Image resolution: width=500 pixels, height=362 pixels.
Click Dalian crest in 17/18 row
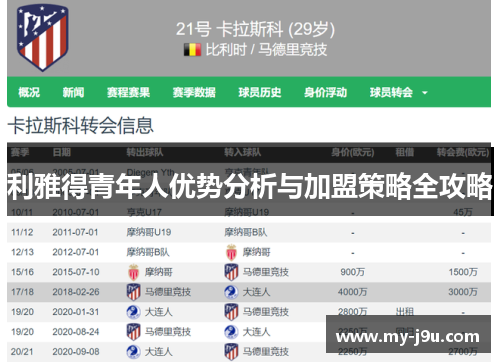tap(231, 292)
